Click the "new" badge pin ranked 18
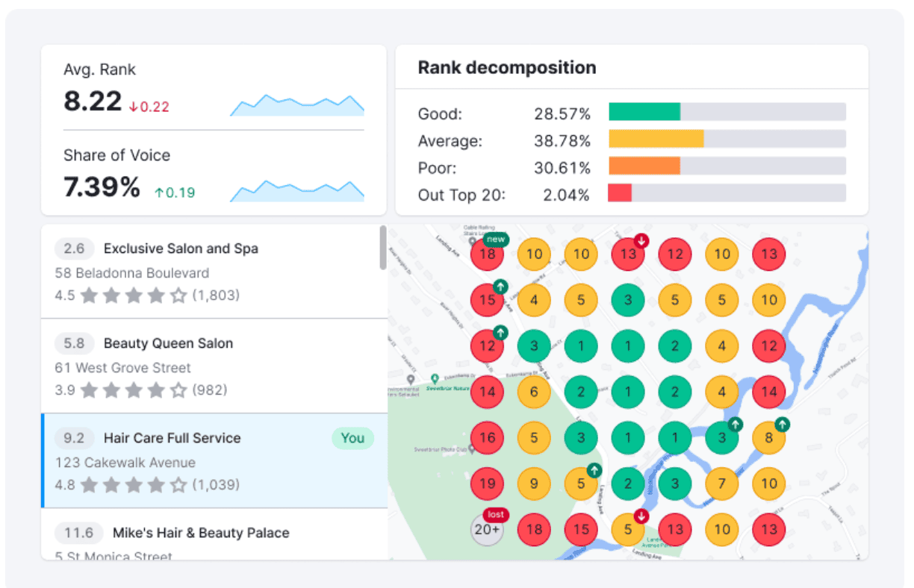 [487, 254]
